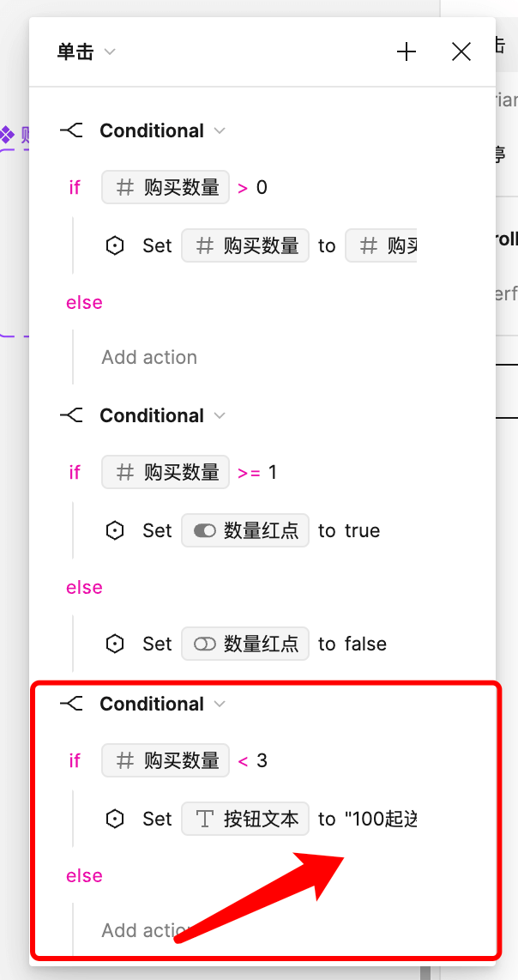Click the Set icon setting 数量红点 to true
The image size is (518, 980).
click(115, 530)
